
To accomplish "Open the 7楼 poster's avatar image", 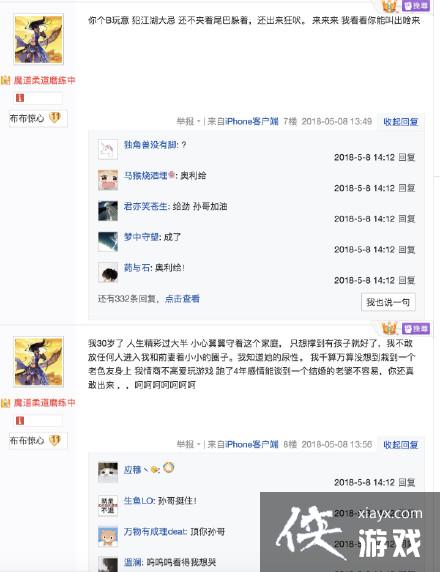I will 39,39.
